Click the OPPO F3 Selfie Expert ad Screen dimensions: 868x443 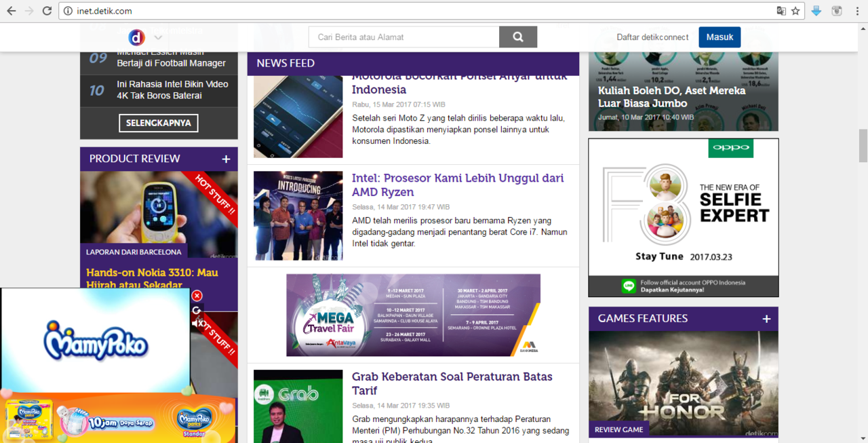coord(684,218)
